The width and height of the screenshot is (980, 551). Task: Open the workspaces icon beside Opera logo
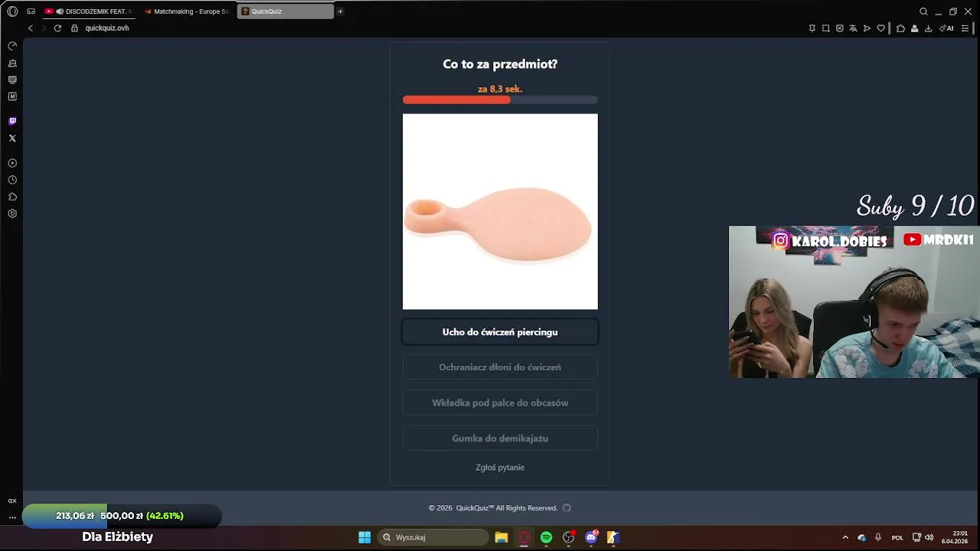pos(31,11)
